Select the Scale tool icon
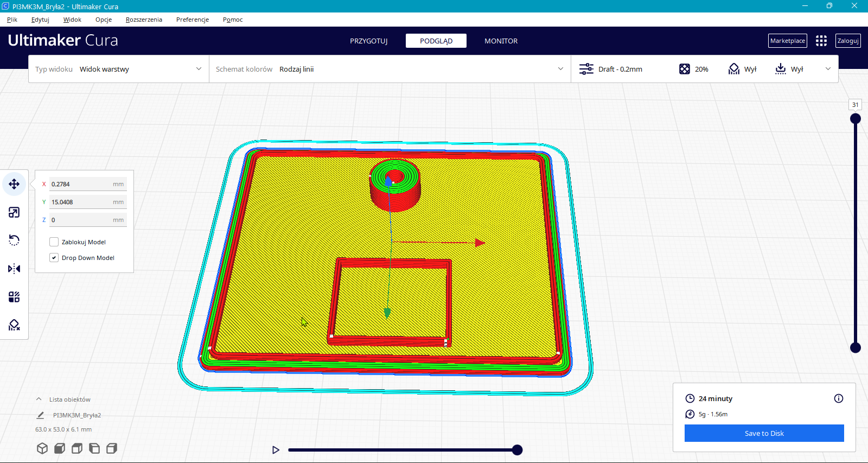 point(14,212)
